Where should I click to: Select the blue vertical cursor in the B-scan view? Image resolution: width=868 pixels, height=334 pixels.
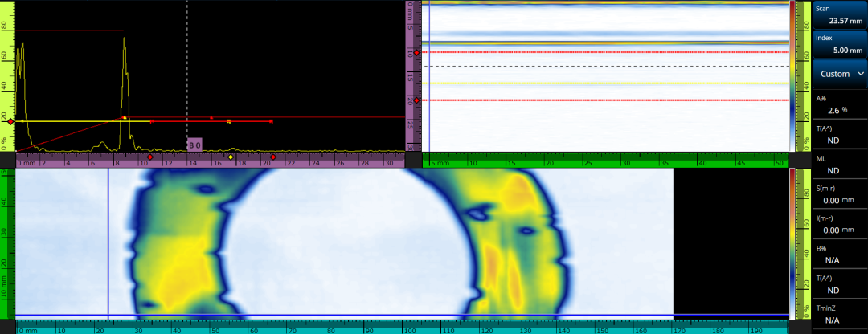pyautogui.click(x=429, y=75)
